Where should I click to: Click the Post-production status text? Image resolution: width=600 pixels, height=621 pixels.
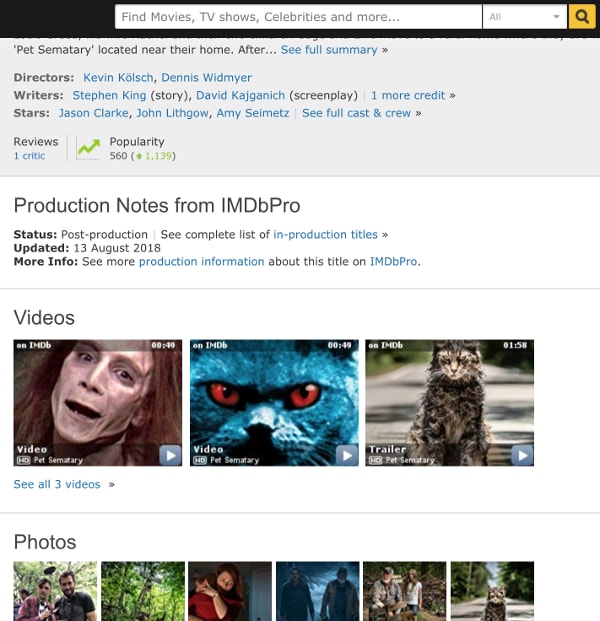tap(104, 234)
